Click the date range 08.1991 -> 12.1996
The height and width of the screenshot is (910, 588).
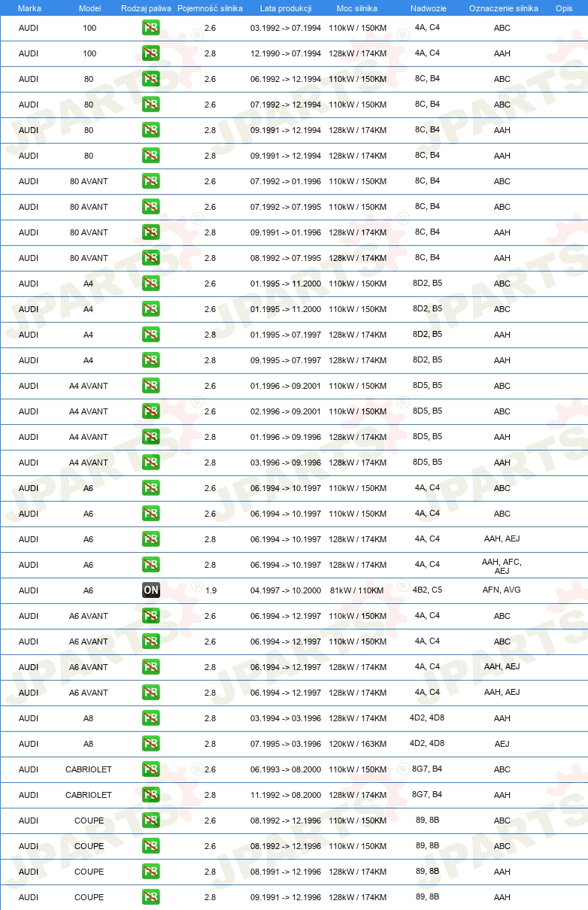tap(286, 872)
